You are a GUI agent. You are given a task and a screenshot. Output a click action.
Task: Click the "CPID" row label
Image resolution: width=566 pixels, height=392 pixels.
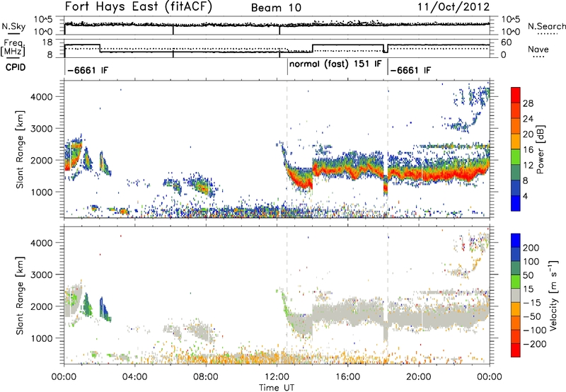[16, 67]
